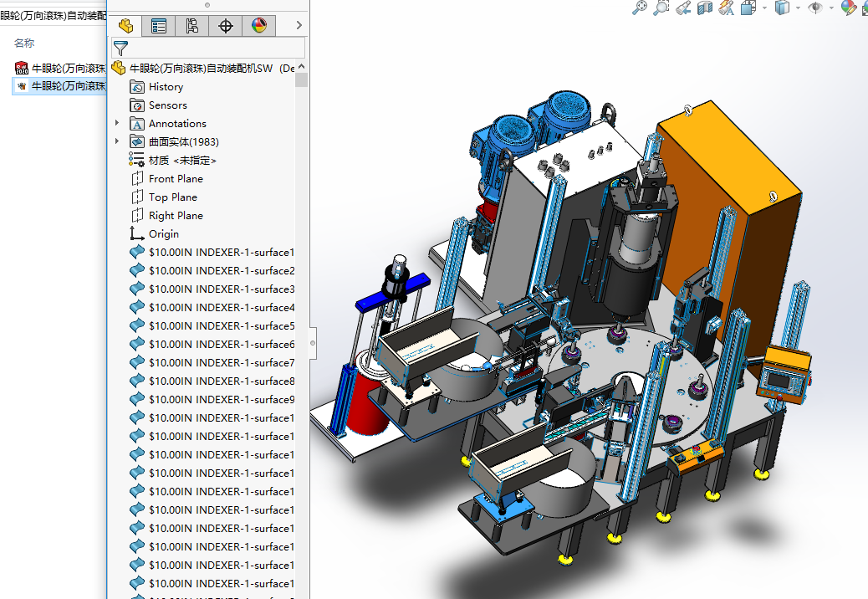Click the View Orientation cube icon

tap(748, 8)
